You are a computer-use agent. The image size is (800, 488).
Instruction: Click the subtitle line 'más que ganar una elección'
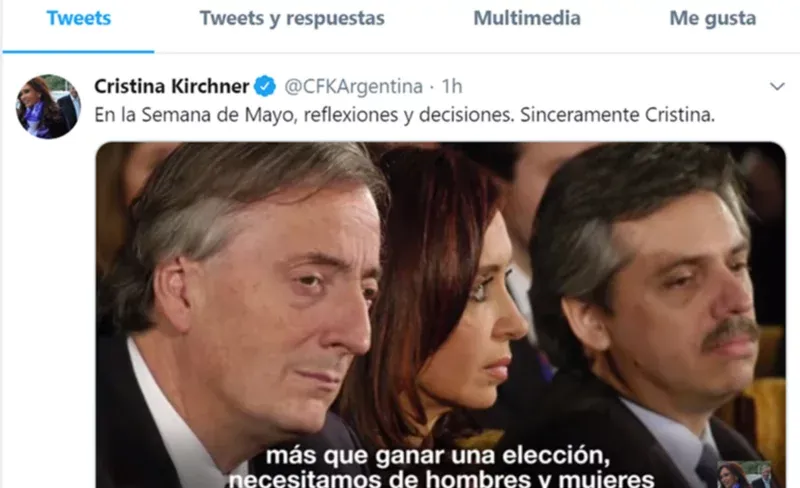[x=438, y=455]
